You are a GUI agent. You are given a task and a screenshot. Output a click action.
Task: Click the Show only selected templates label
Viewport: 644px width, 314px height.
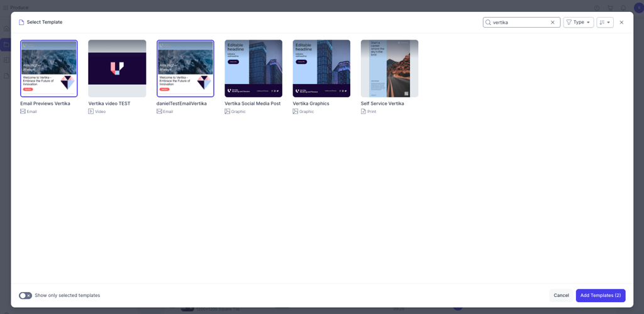click(67, 296)
